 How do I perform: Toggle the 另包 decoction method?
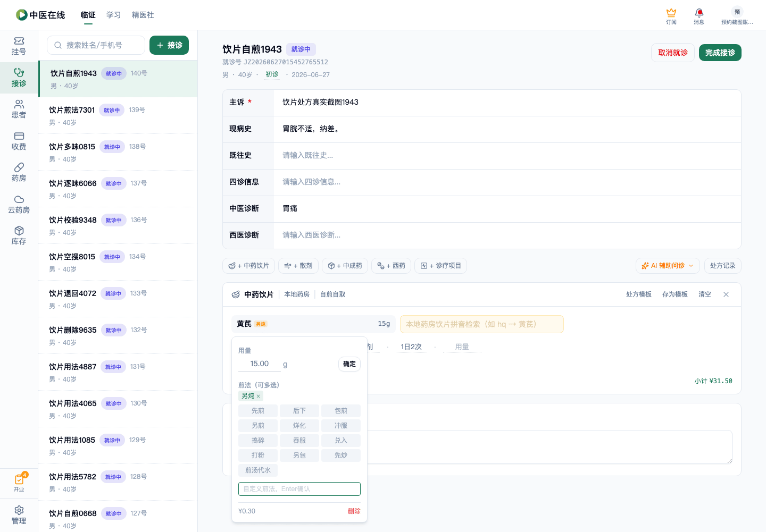[x=299, y=455]
